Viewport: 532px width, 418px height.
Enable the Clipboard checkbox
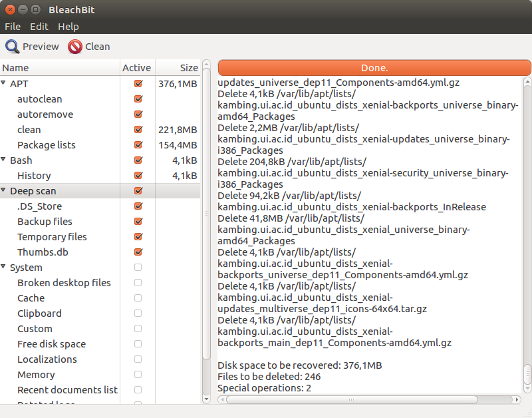pyautogui.click(x=138, y=313)
